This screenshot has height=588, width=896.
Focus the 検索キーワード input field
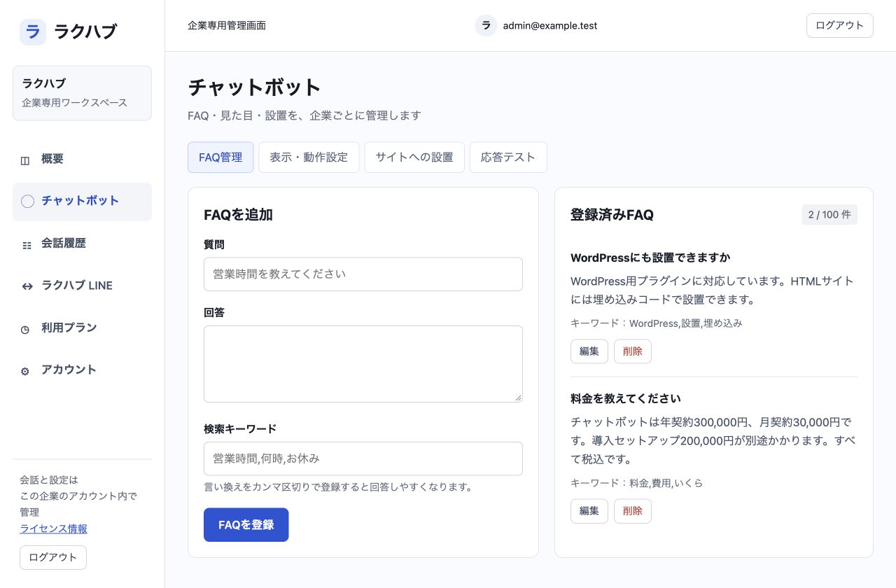[x=363, y=458]
